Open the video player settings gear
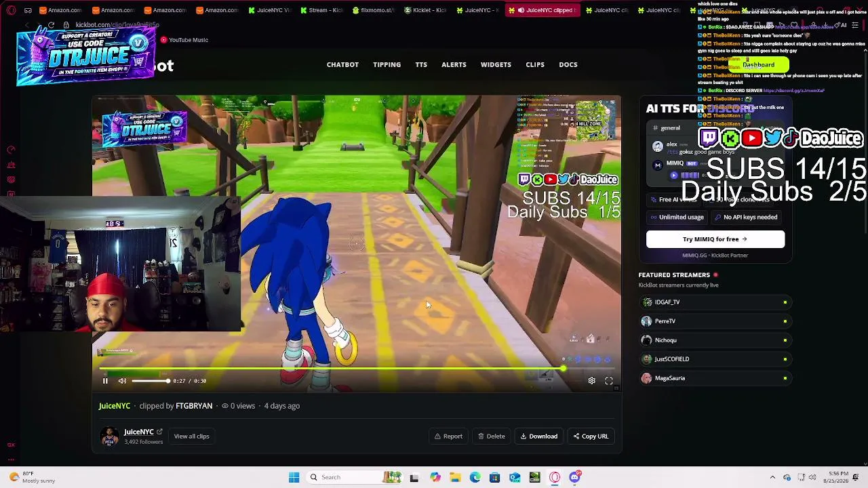The height and width of the screenshot is (488, 868). tap(592, 381)
